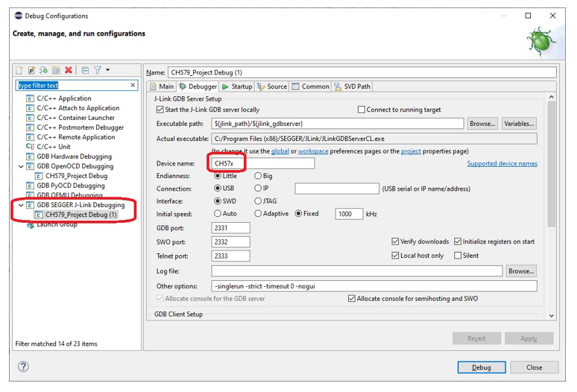Viewport: 577px width, 392px height.
Task: Toggle Allocate console for semihosting and SWO
Action: point(352,299)
